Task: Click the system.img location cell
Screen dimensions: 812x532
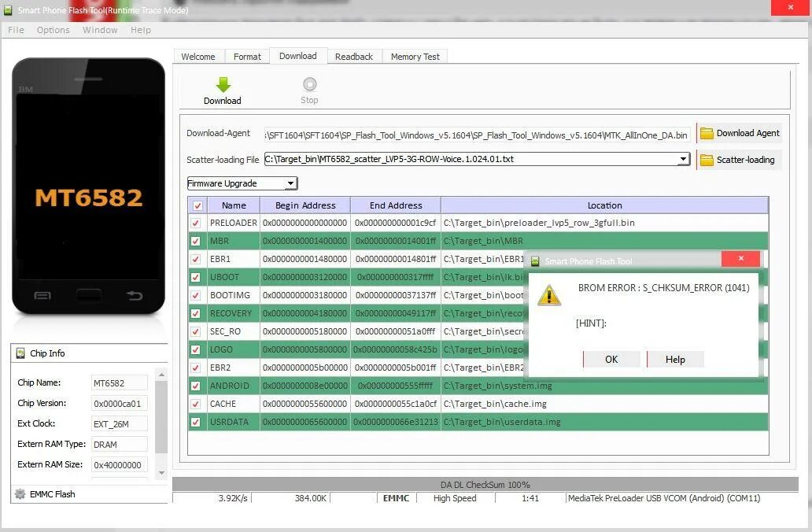Action: (604, 386)
